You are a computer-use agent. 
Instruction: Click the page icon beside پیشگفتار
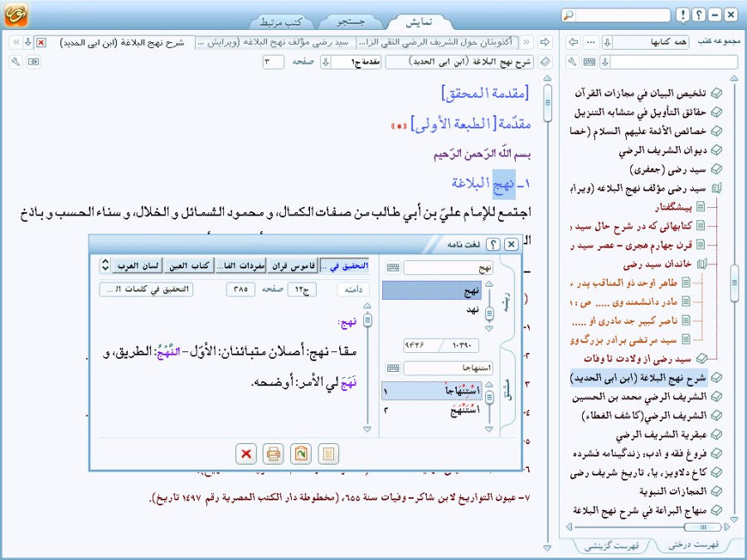[x=701, y=206]
